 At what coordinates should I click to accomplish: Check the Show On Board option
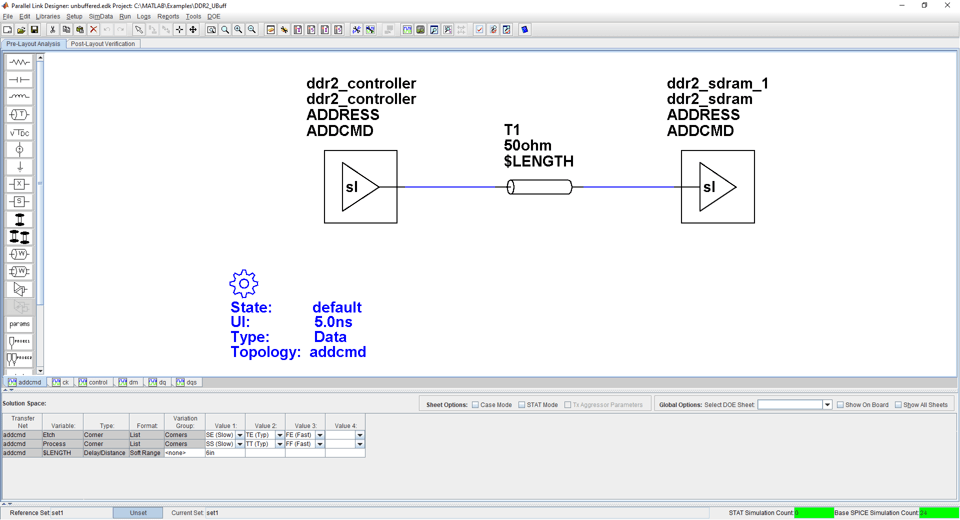click(x=840, y=405)
